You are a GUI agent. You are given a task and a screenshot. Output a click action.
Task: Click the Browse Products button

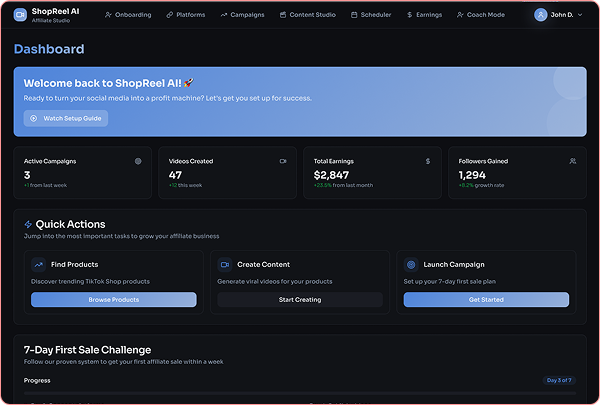(113, 300)
